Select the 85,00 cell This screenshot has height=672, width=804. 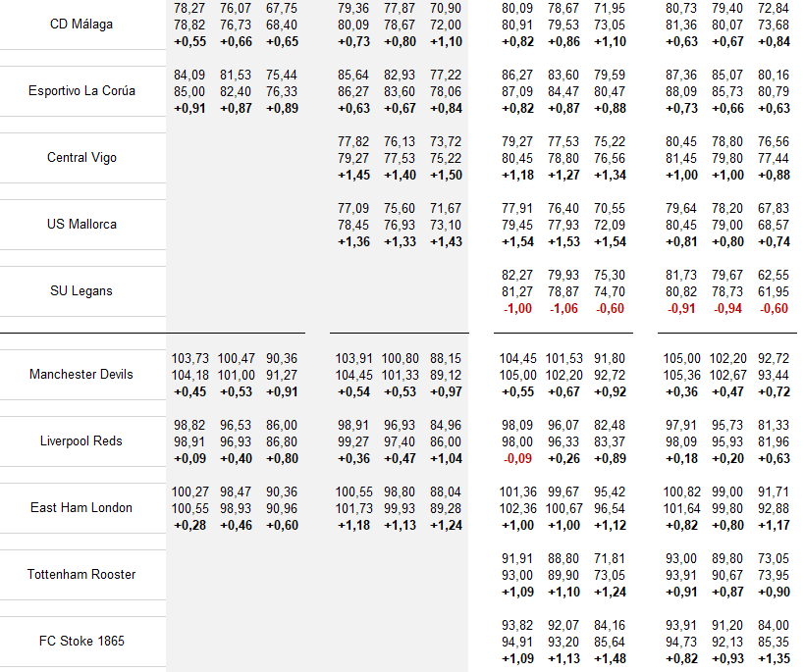pos(189,92)
